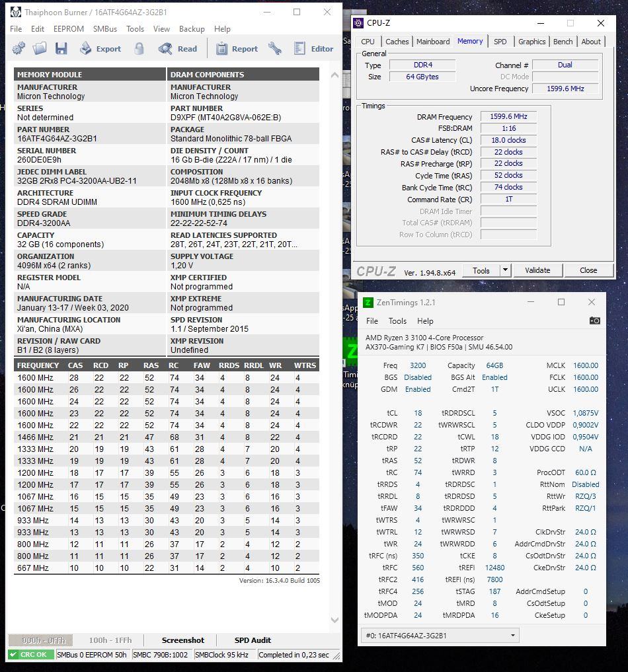628x672 pixels.
Task: Open the File menu in Thaiphoon Burner
Action: coord(16,28)
